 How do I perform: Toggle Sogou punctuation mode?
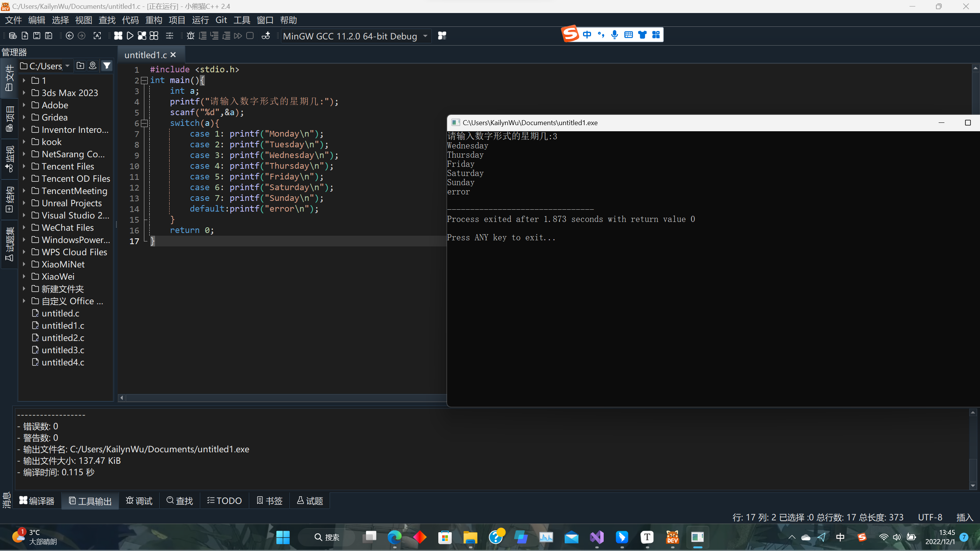601,35
